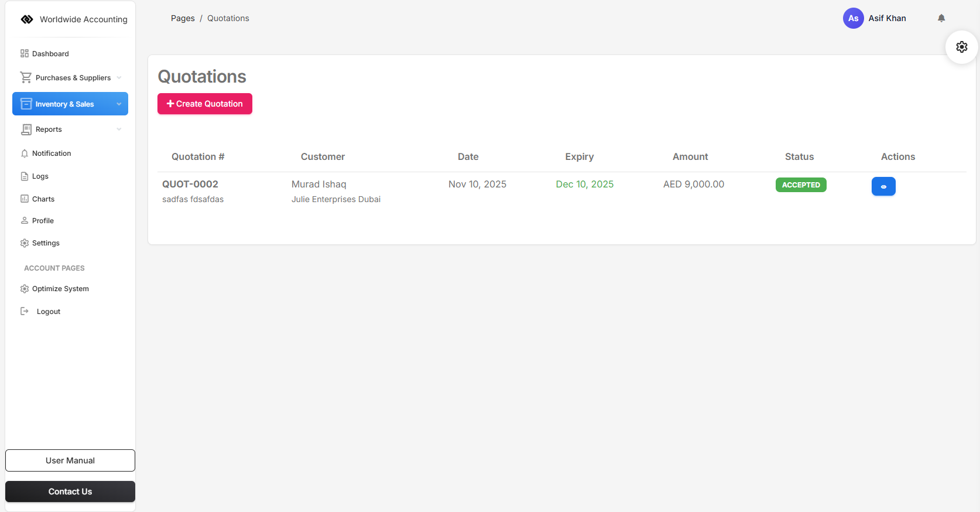Click the Logs document icon
Screen dimensions: 980x512
click(25, 176)
